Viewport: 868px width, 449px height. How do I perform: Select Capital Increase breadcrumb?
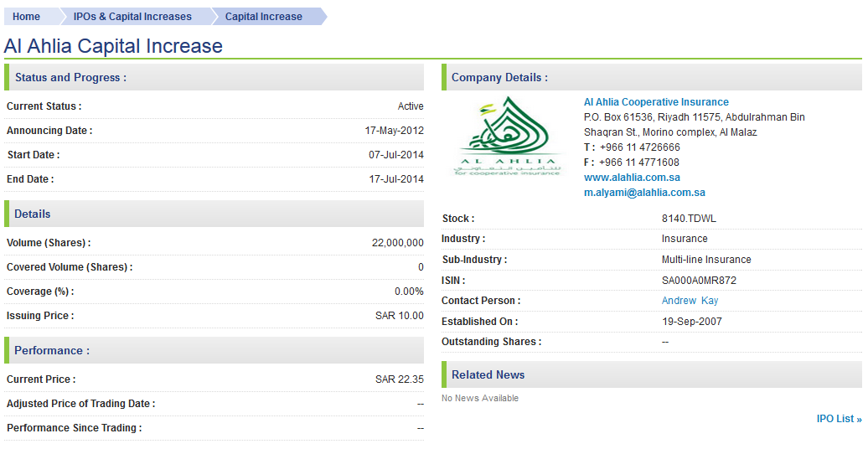point(264,17)
